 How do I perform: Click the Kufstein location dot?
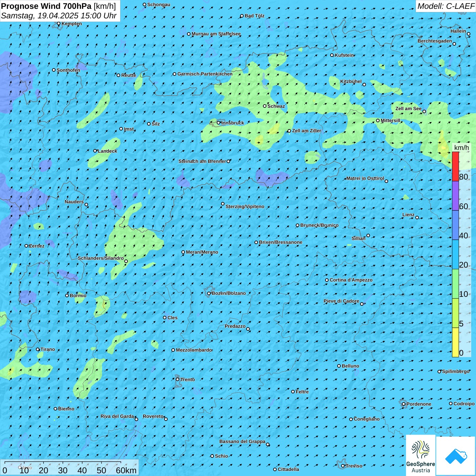tap(332, 55)
